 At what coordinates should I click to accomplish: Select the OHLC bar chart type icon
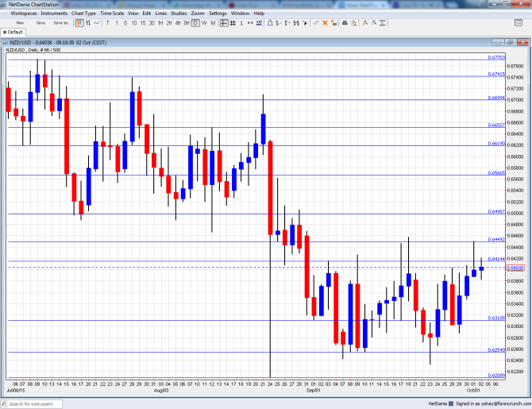tap(88, 23)
